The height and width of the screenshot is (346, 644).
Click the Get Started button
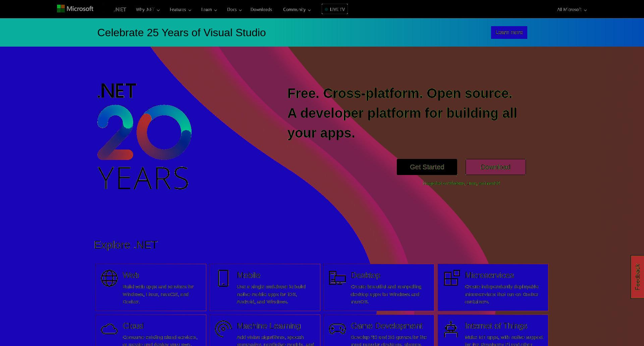tap(427, 167)
